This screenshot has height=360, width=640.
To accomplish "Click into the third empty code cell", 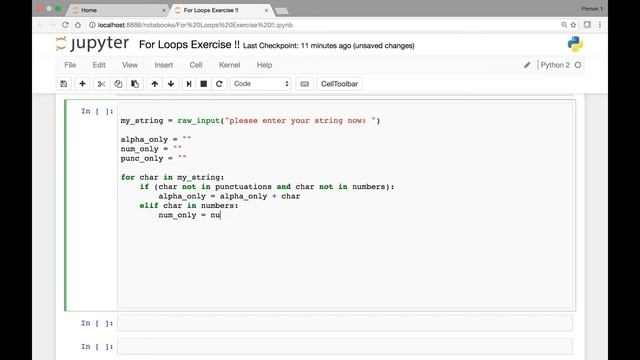I will tap(345, 347).
